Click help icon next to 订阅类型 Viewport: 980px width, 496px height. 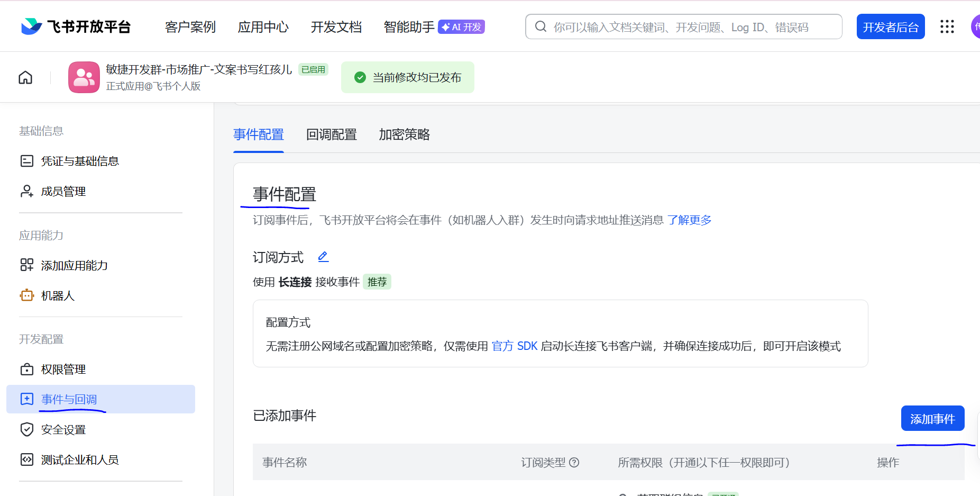pos(574,462)
